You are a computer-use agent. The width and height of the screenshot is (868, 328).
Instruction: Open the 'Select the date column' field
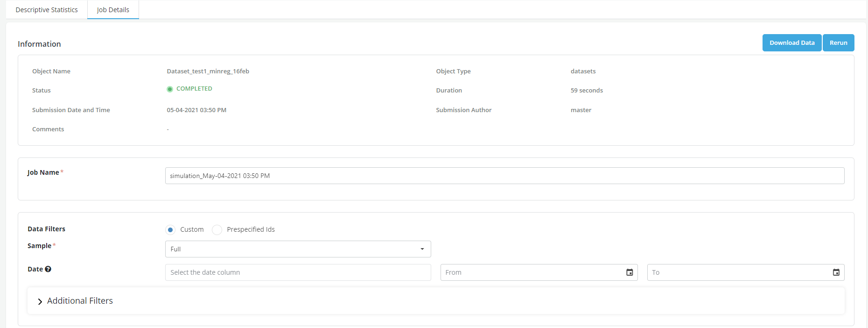(x=298, y=272)
